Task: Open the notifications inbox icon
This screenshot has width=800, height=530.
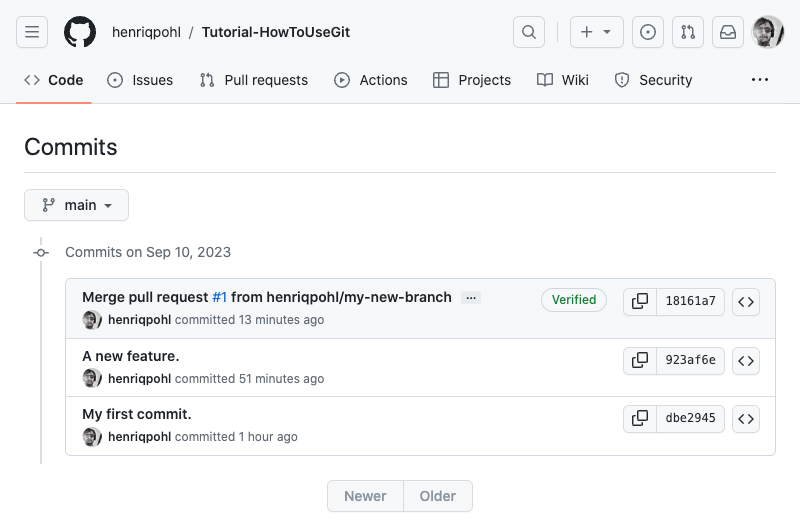Action: tap(728, 32)
